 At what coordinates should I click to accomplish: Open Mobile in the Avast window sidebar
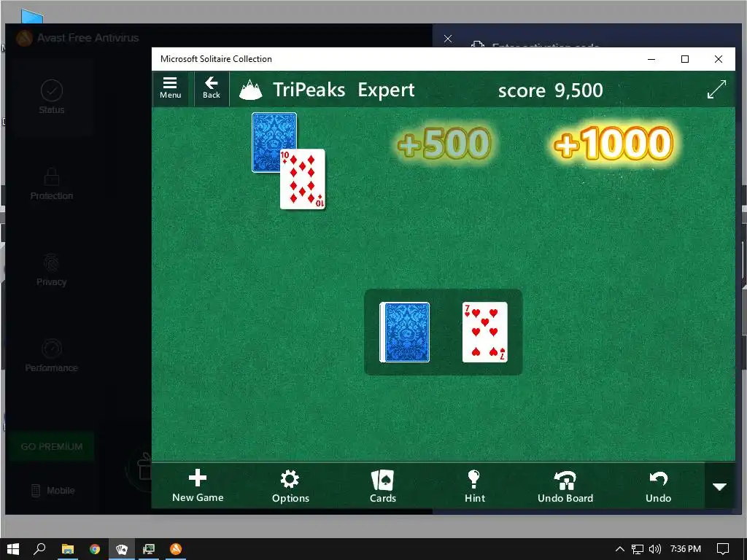(53, 490)
